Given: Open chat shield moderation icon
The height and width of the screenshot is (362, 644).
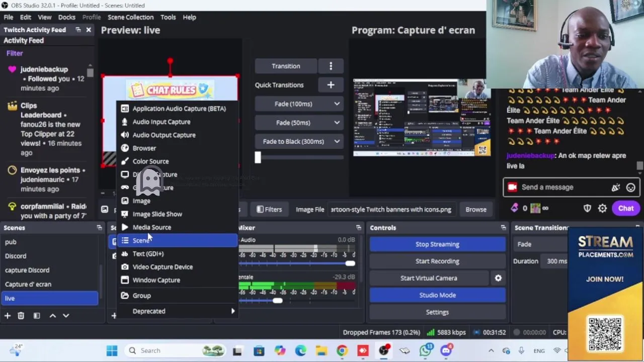Looking at the screenshot, I should click(x=587, y=208).
